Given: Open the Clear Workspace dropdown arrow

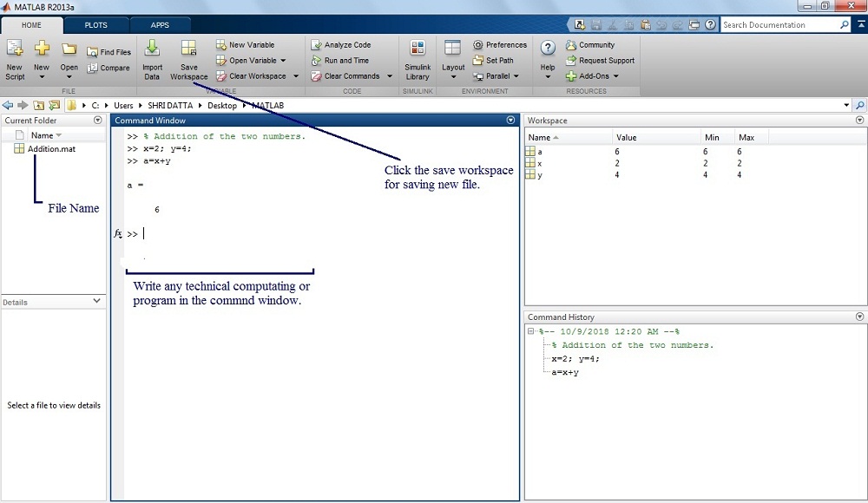Looking at the screenshot, I should click(296, 76).
